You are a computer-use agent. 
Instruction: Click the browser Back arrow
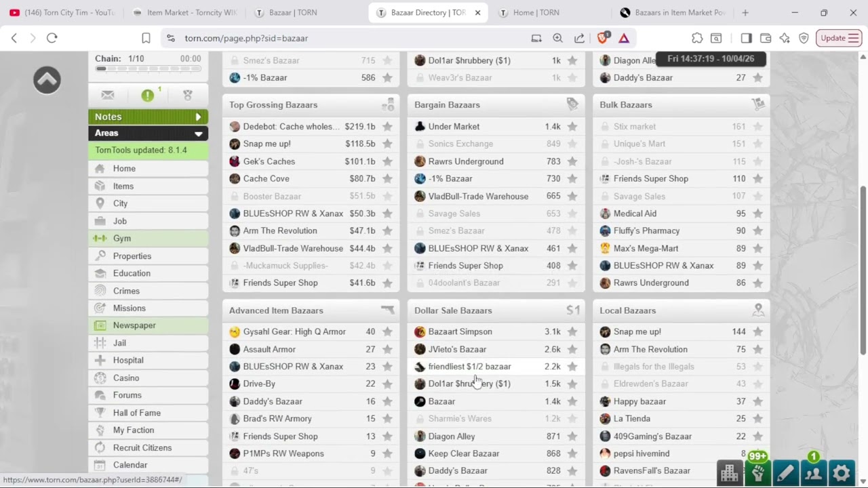14,38
